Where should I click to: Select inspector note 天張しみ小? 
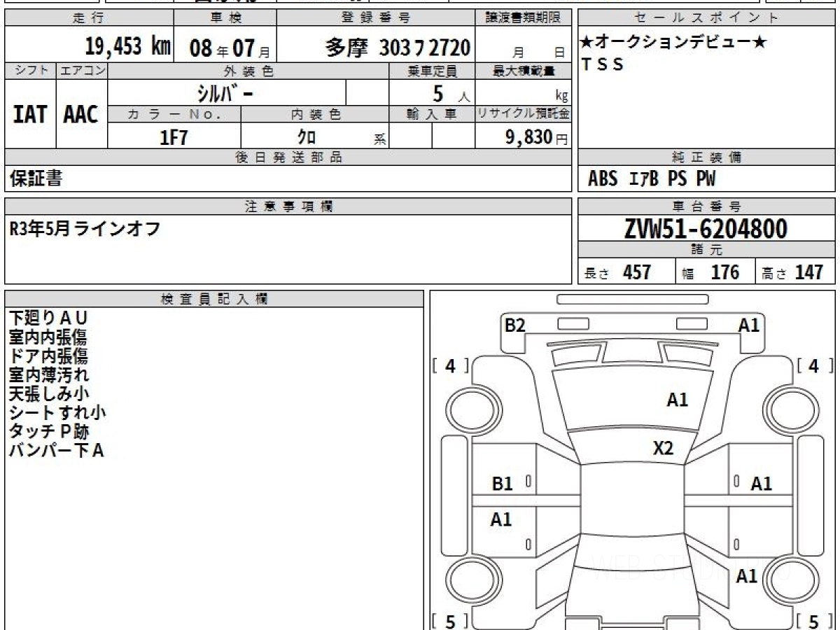[48, 394]
